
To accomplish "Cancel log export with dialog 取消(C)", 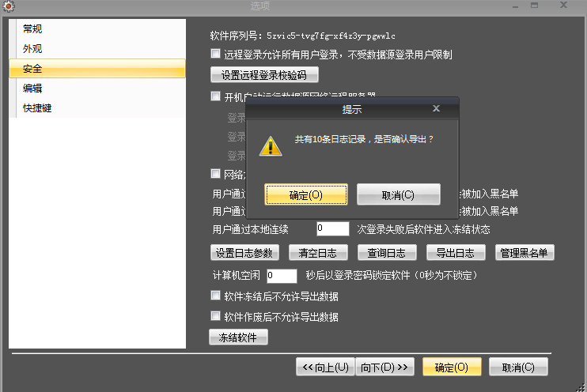I will point(398,194).
